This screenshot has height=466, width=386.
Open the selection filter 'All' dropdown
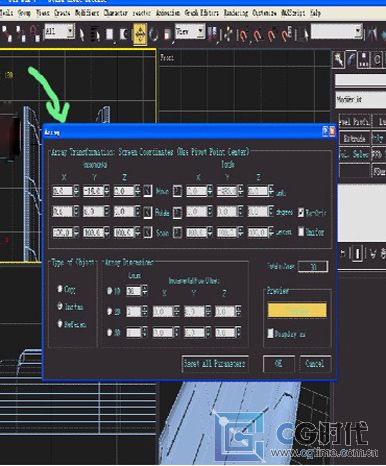pos(60,32)
